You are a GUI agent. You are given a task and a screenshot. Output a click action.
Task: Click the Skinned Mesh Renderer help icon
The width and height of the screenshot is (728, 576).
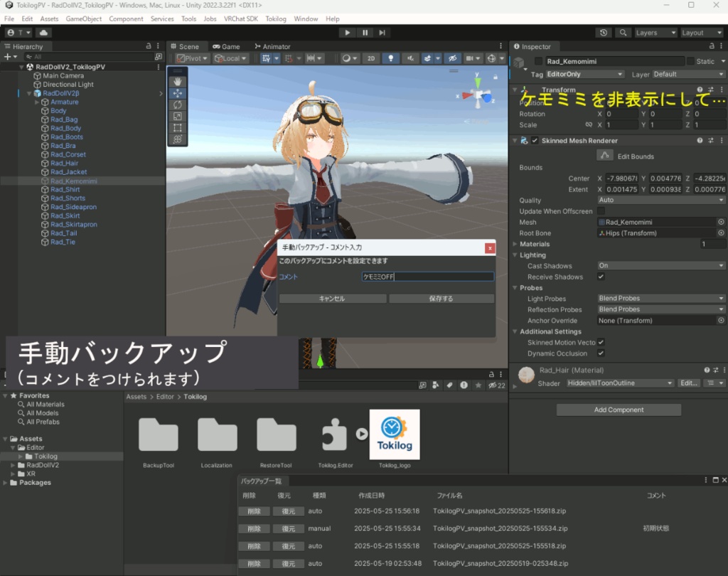700,140
